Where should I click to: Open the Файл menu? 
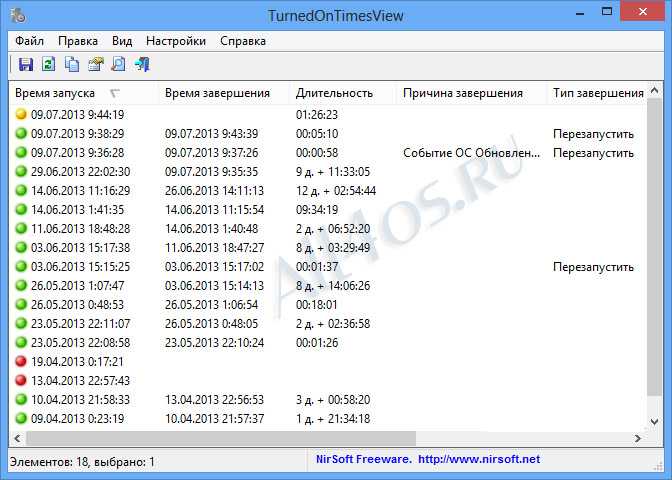click(x=30, y=41)
